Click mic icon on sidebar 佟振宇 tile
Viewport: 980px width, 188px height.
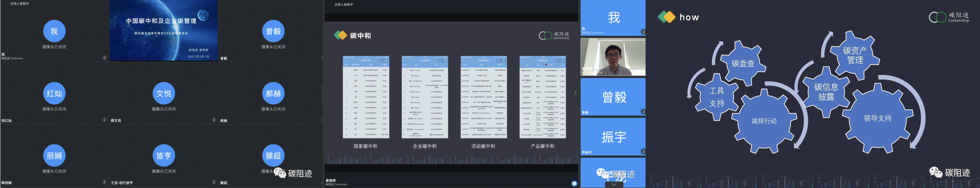643,152
